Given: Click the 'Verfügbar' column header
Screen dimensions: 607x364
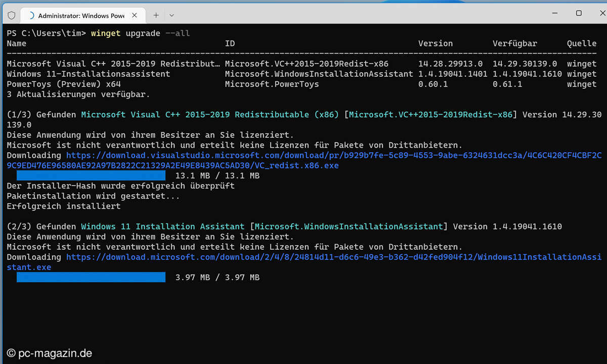Looking at the screenshot, I should point(515,43).
